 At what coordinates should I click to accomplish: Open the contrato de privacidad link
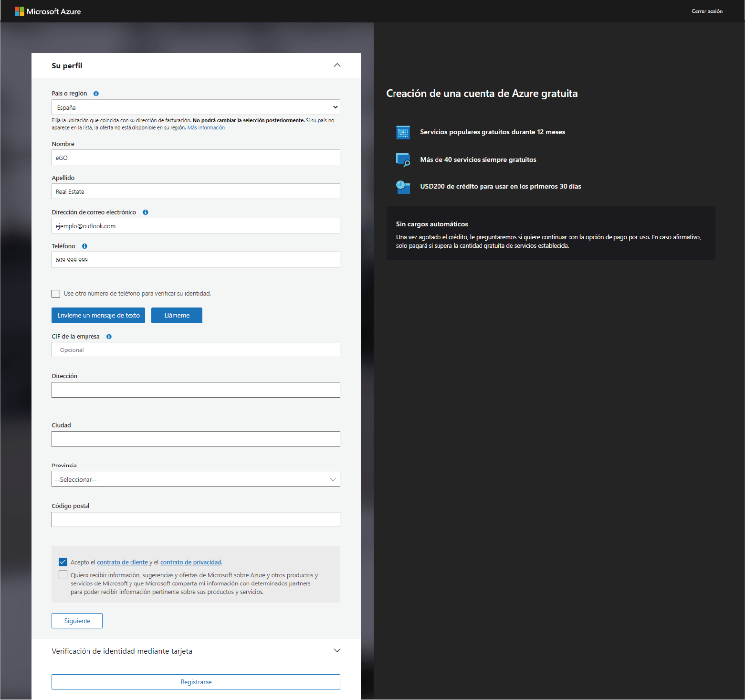(x=190, y=562)
